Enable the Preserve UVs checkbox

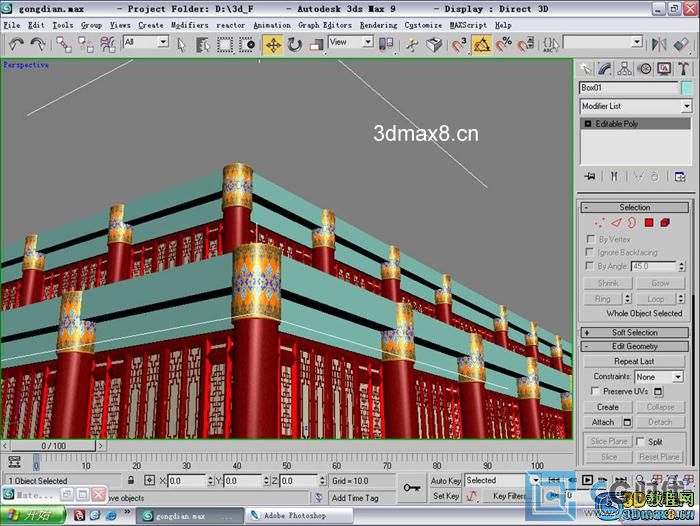coord(595,391)
